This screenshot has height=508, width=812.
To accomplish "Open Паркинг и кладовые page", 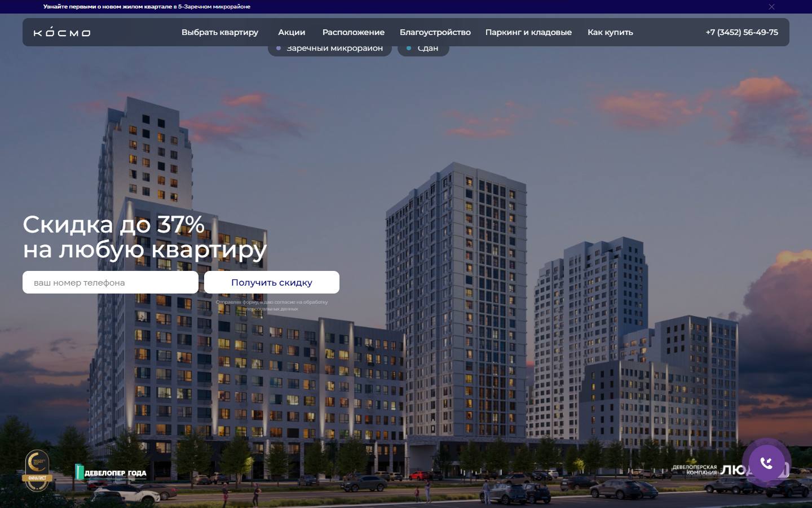I will point(528,32).
